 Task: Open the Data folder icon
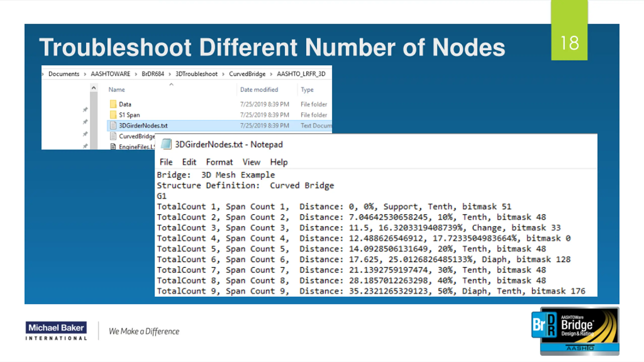113,104
